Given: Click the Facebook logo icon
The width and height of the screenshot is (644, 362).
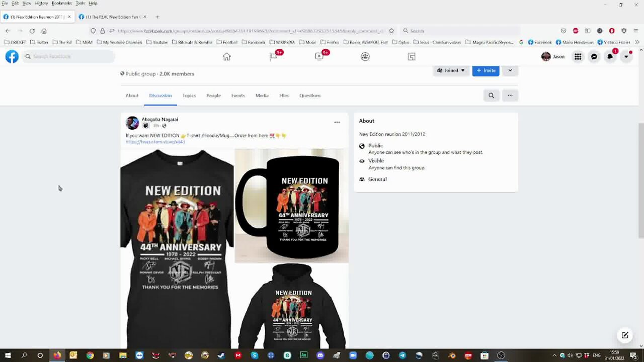Looking at the screenshot, I should [12, 57].
